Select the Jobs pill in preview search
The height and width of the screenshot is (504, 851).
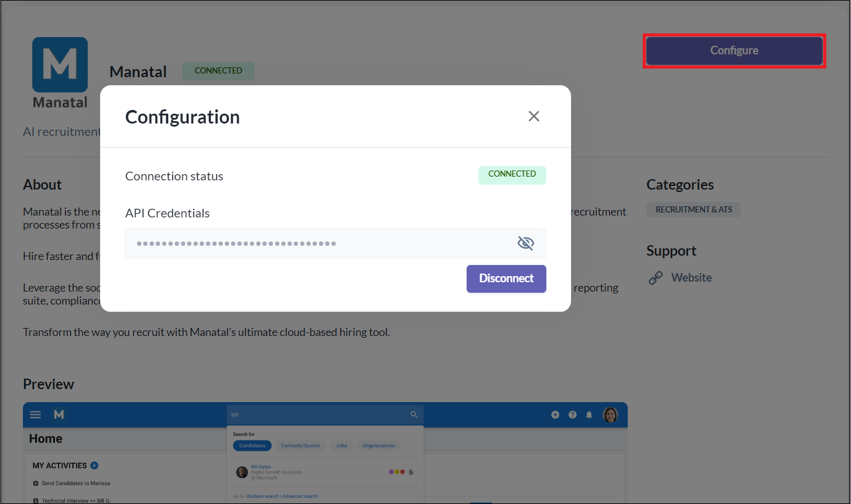pyautogui.click(x=342, y=445)
